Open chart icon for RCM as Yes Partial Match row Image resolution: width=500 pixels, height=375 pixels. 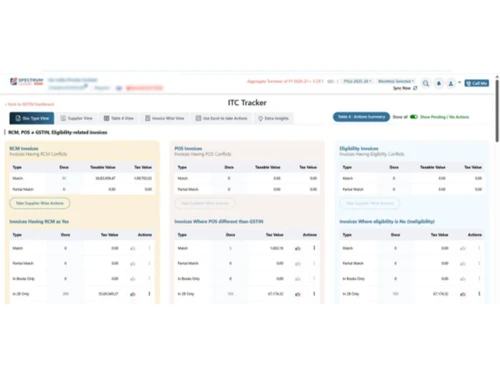pos(133,264)
